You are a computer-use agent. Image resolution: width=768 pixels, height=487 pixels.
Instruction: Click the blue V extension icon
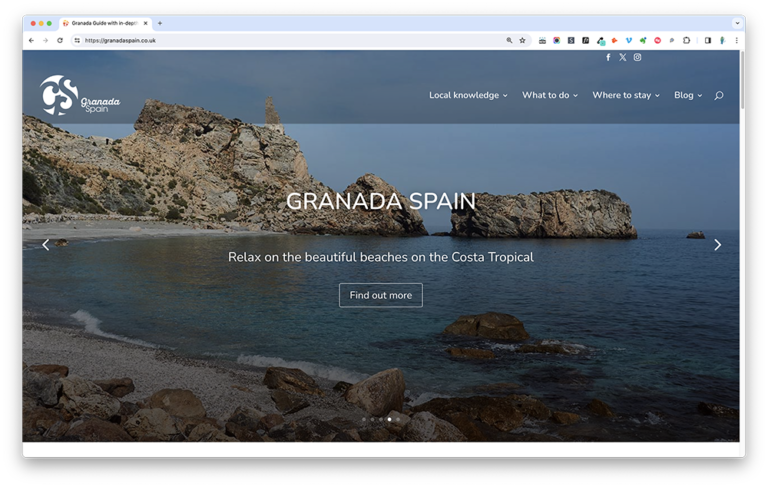coord(629,41)
